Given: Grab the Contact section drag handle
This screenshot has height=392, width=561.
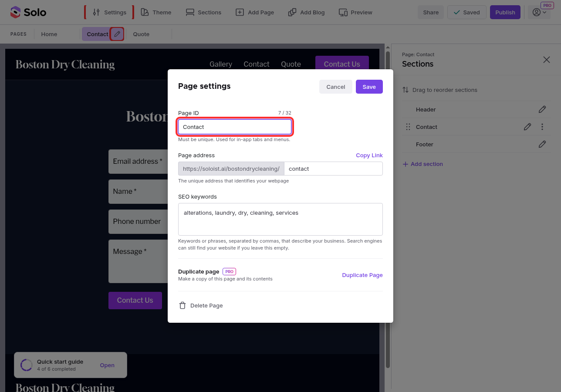Looking at the screenshot, I should pyautogui.click(x=408, y=127).
